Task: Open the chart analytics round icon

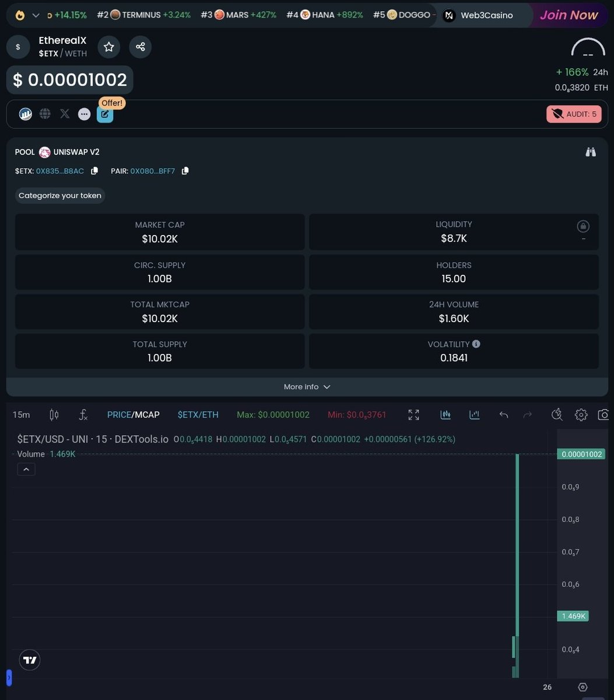Action: point(26,114)
